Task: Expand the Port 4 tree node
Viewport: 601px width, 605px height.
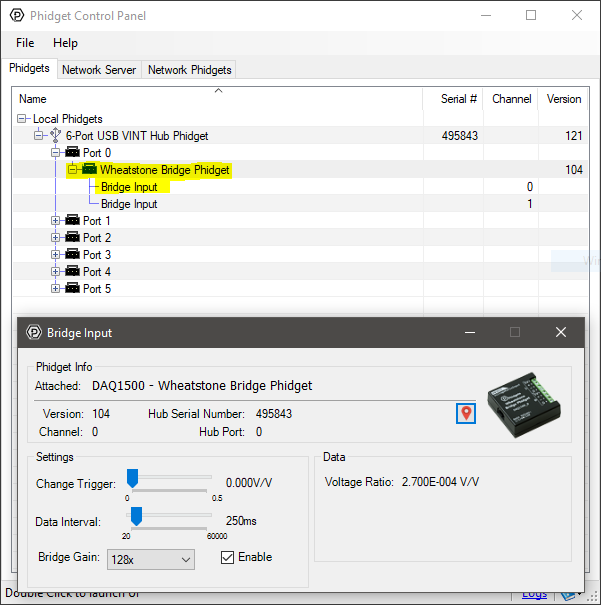Action: (x=56, y=272)
